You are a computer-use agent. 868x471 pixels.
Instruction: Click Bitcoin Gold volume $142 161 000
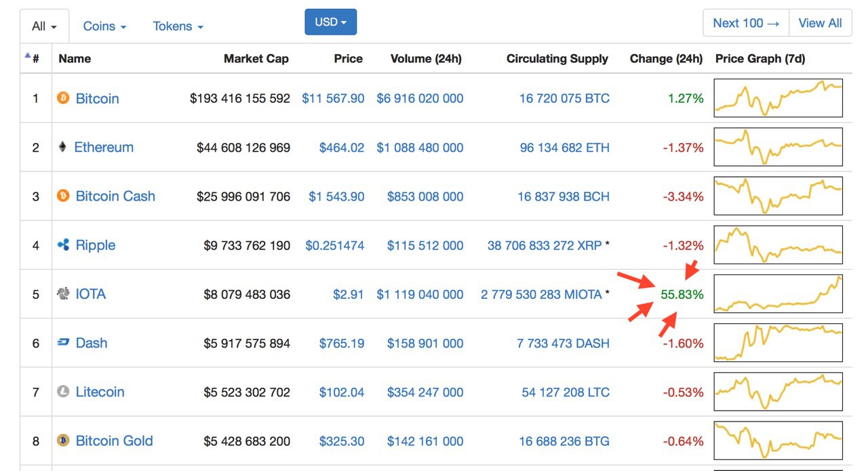point(425,441)
